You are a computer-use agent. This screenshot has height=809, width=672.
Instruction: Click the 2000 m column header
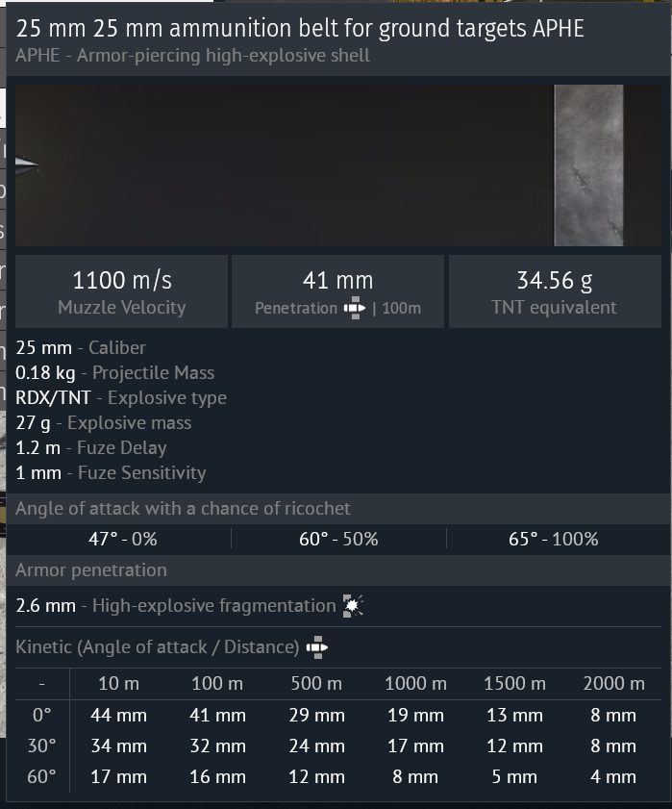point(613,683)
